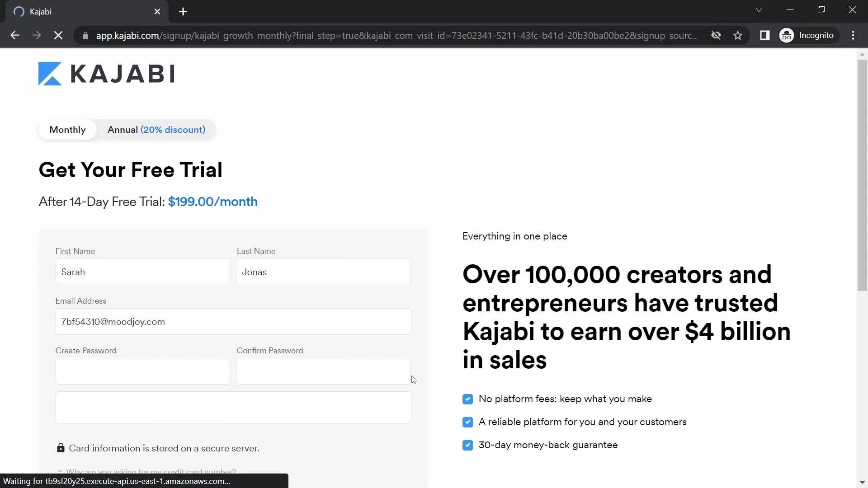Click the address bar URL
Viewport: 868px width, 488px height.
click(397, 35)
